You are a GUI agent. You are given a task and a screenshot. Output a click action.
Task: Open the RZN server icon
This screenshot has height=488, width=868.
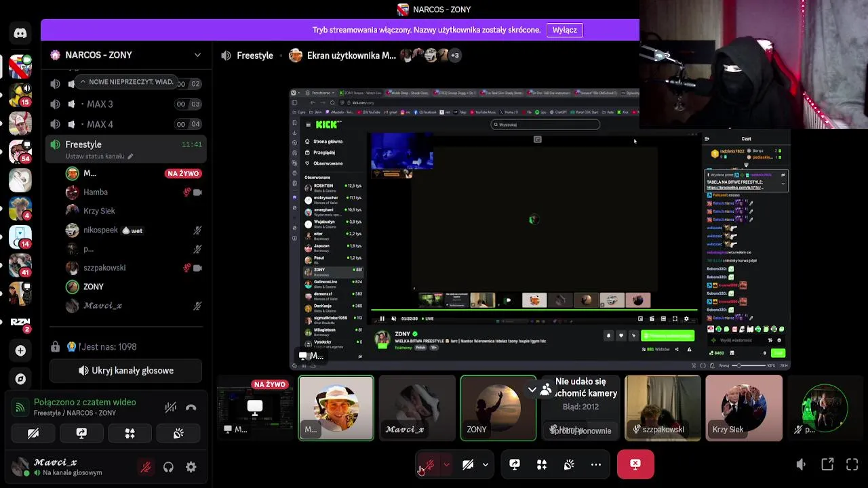coord(20,322)
